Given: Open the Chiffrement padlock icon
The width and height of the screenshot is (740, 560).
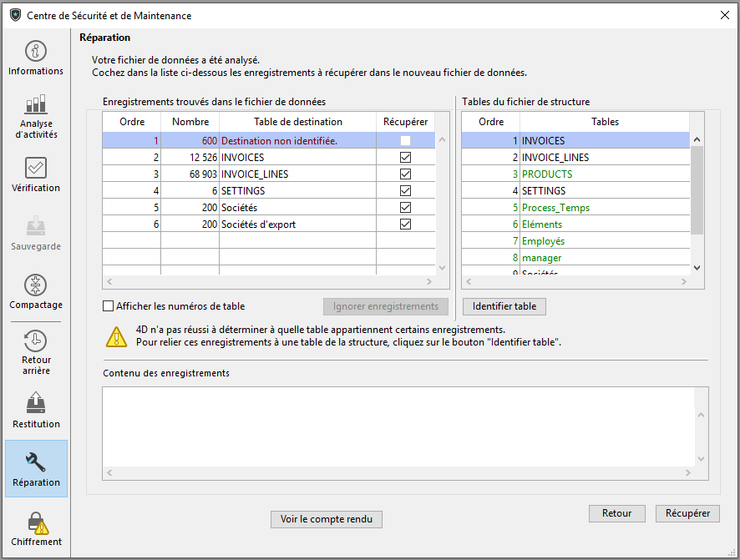Looking at the screenshot, I should click(36, 522).
